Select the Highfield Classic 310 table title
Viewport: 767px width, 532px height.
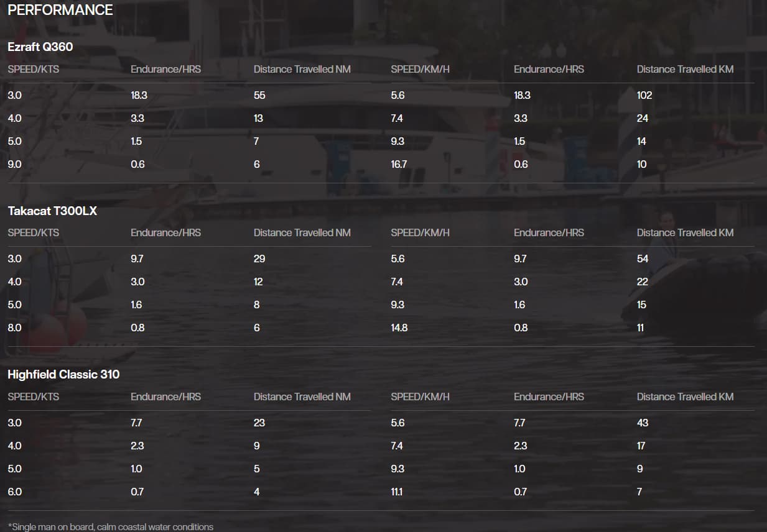[63, 374]
